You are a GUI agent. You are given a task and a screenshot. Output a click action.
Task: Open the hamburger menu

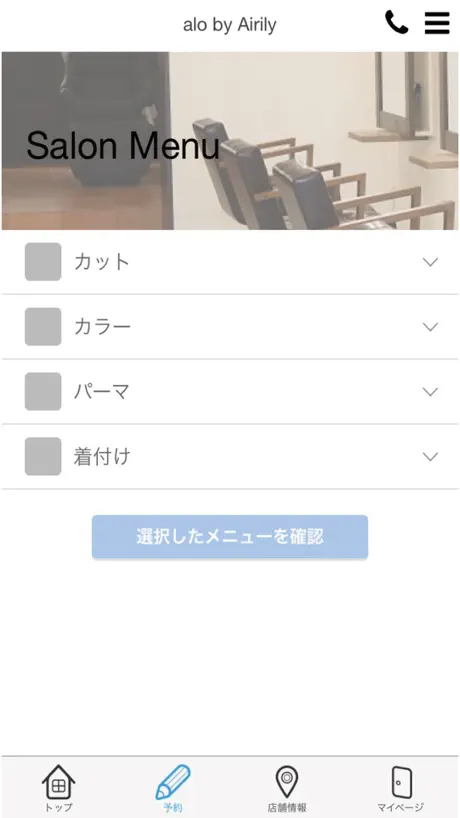tap(437, 23)
